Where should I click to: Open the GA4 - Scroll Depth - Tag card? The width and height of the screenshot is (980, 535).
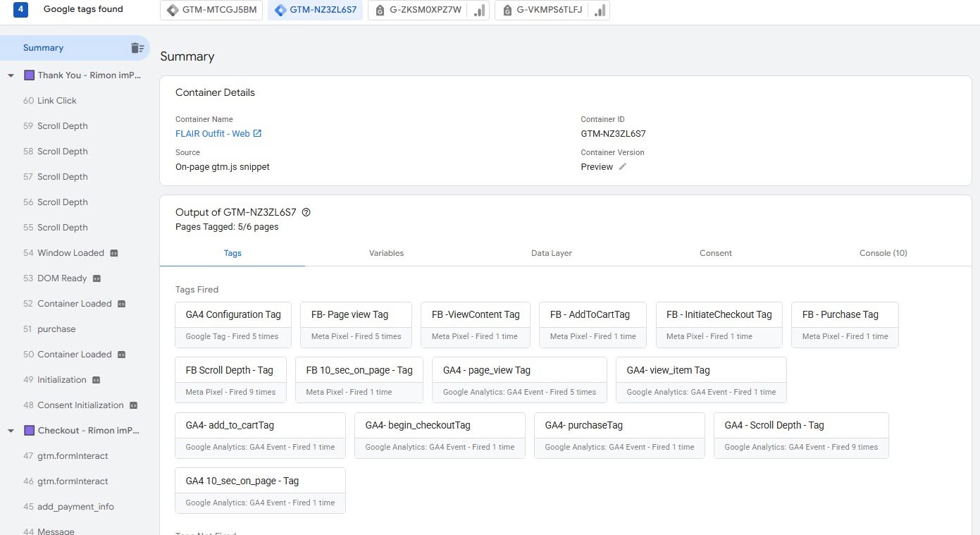(801, 436)
